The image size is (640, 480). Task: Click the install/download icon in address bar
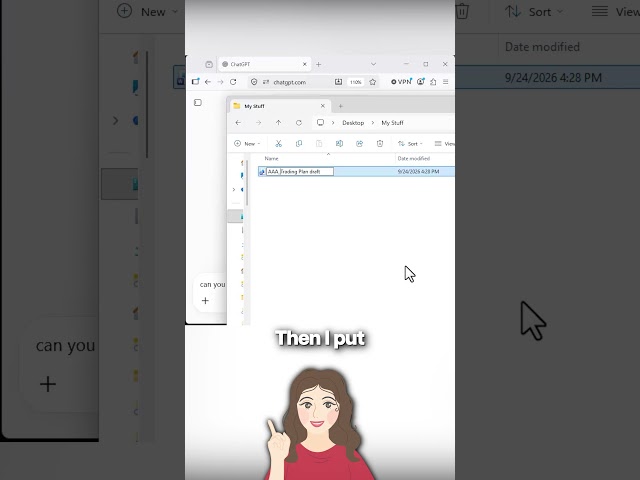pyautogui.click(x=338, y=82)
